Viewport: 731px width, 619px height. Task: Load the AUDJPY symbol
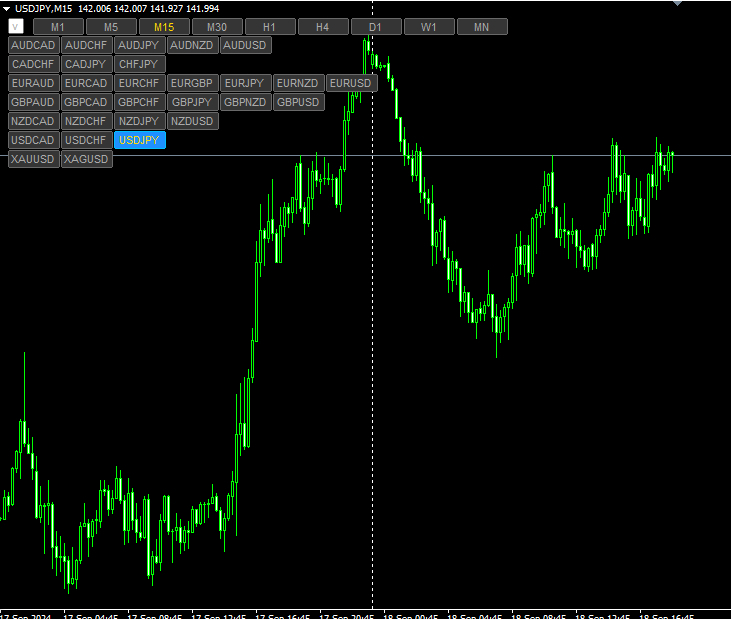tap(139, 45)
